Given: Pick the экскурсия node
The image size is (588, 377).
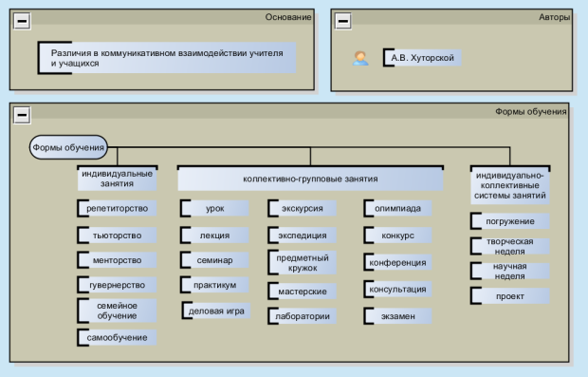Looking at the screenshot, I should tap(303, 208).
